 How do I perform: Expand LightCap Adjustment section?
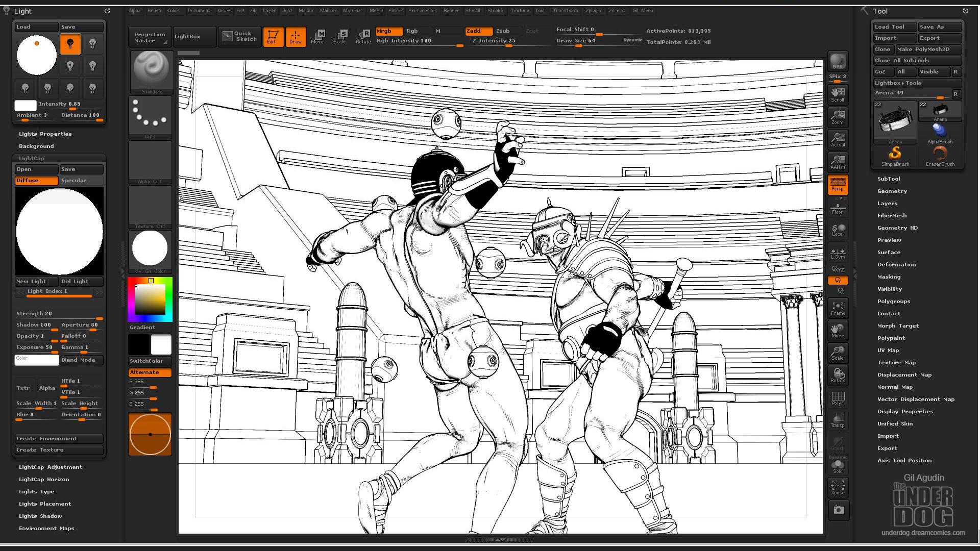click(50, 467)
